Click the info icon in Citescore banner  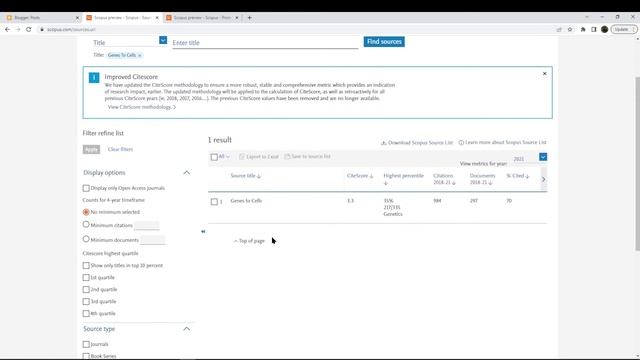[94, 78]
